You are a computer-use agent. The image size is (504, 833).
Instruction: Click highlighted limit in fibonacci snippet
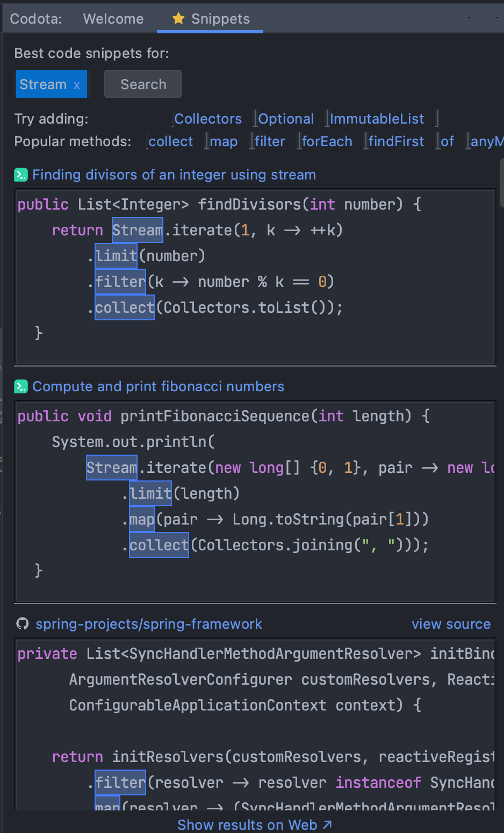150,493
